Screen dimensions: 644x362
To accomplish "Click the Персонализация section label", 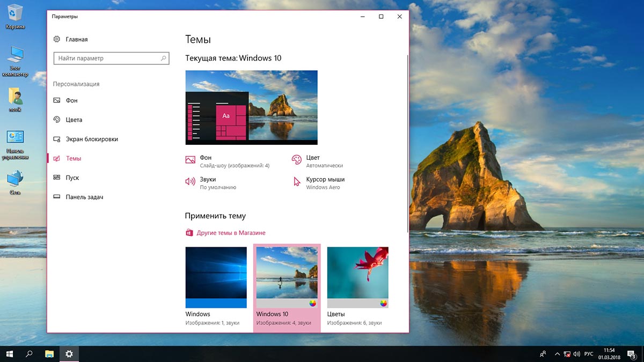I will coord(76,84).
